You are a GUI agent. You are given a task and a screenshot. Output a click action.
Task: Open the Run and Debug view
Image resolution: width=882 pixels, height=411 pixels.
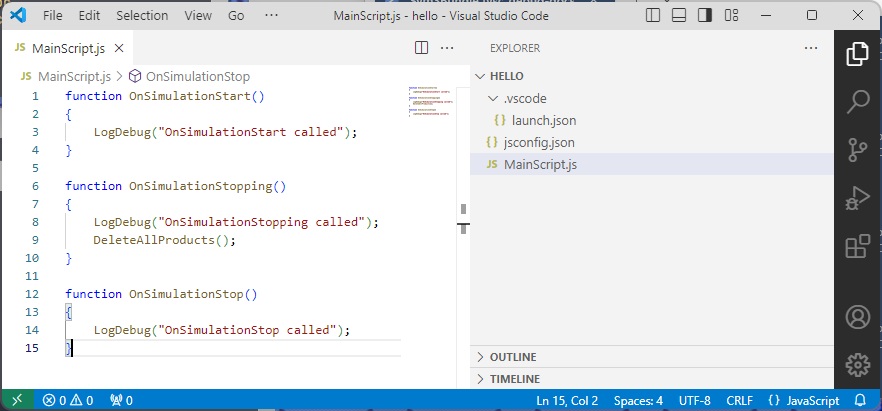tap(857, 197)
